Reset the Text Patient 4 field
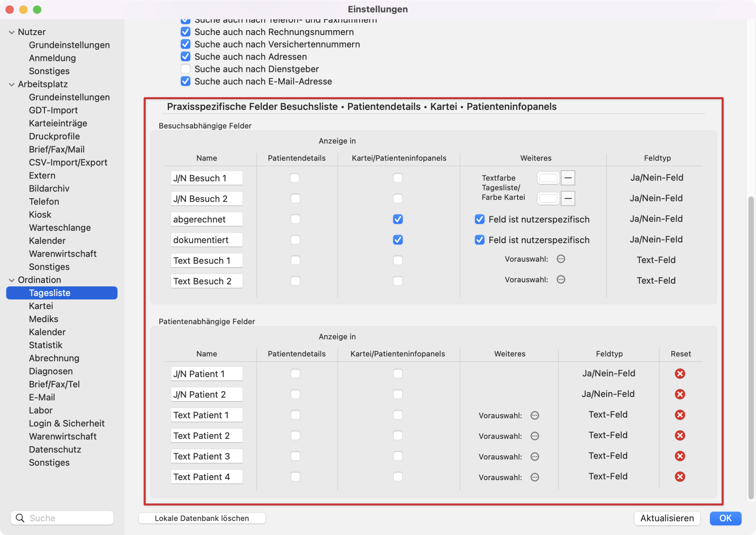The image size is (756, 535). tap(680, 477)
